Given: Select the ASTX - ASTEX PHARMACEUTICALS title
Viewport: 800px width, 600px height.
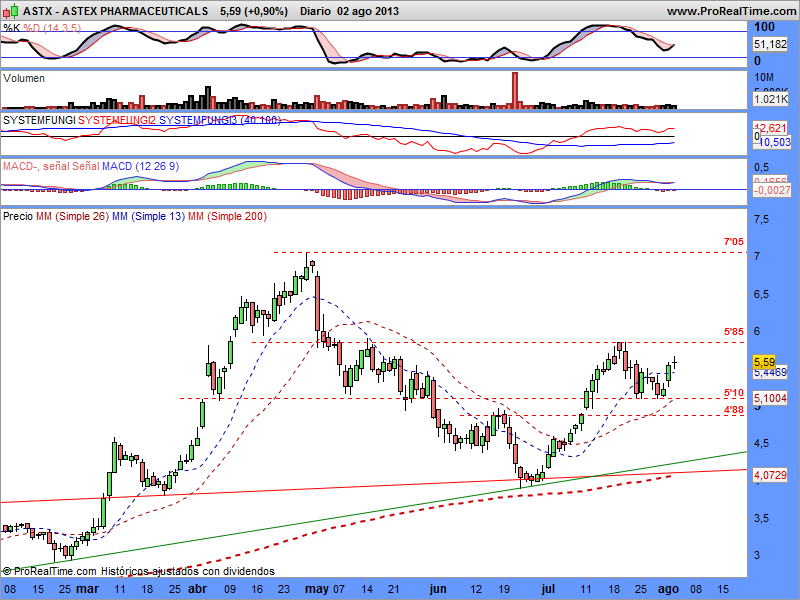Looking at the screenshot, I should [115, 11].
